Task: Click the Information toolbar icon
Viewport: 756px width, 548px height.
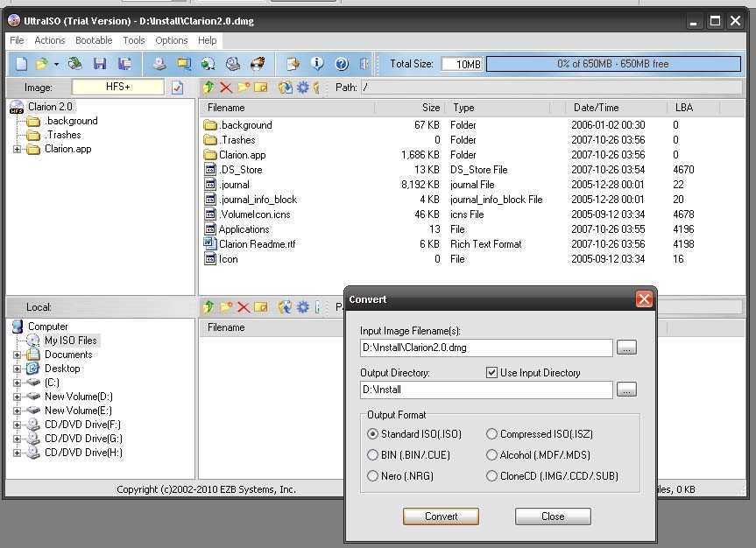Action: pyautogui.click(x=317, y=64)
